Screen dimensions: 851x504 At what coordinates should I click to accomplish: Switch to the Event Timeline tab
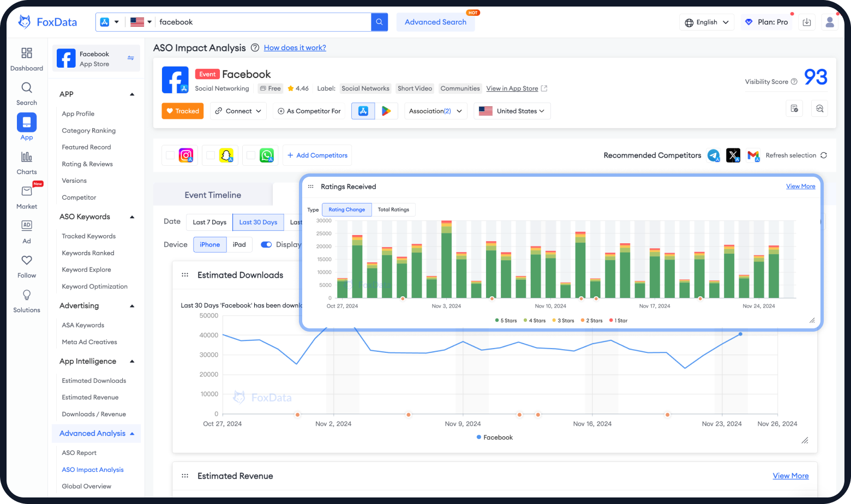pyautogui.click(x=213, y=195)
